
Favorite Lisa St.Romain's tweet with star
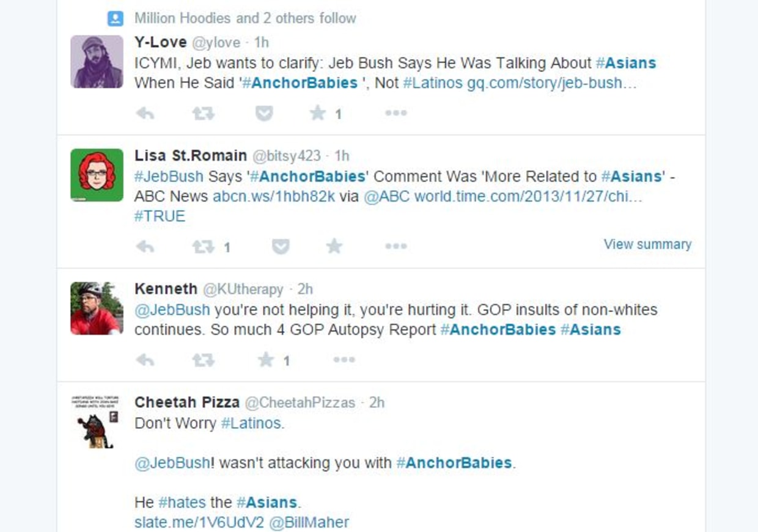pos(334,246)
